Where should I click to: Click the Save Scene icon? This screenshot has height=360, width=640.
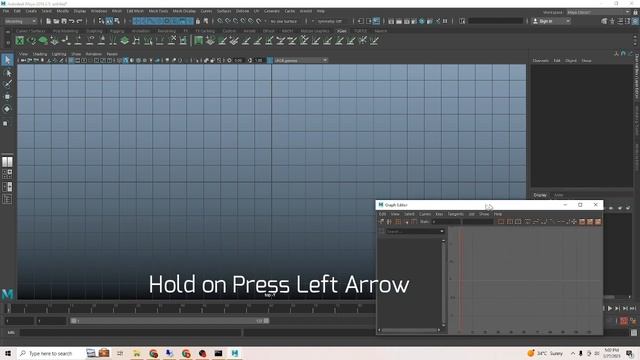pyautogui.click(x=64, y=21)
